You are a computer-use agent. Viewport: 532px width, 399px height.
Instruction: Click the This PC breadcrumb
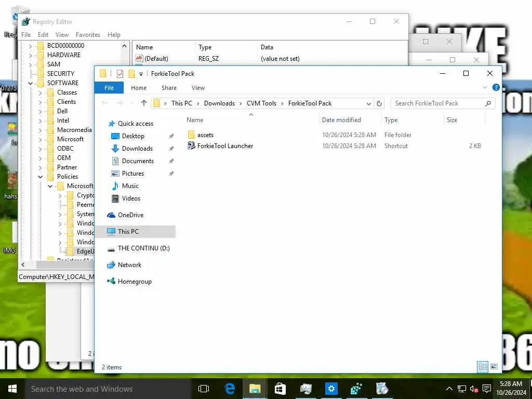coord(181,103)
